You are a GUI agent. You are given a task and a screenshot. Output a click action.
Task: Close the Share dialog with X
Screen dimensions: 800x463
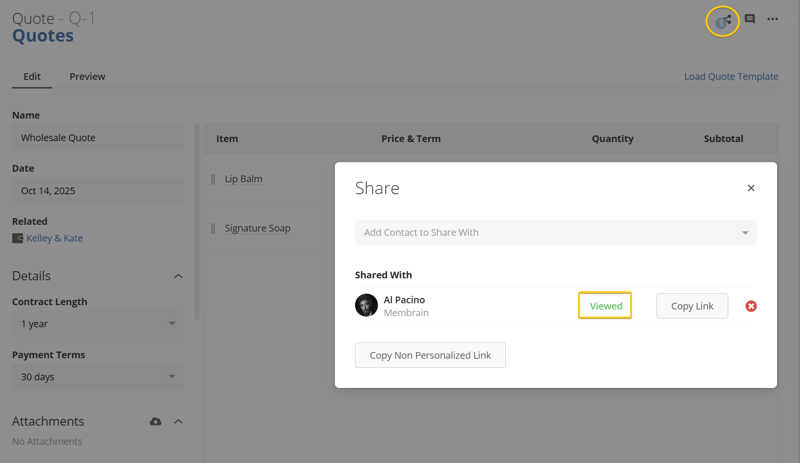751,188
